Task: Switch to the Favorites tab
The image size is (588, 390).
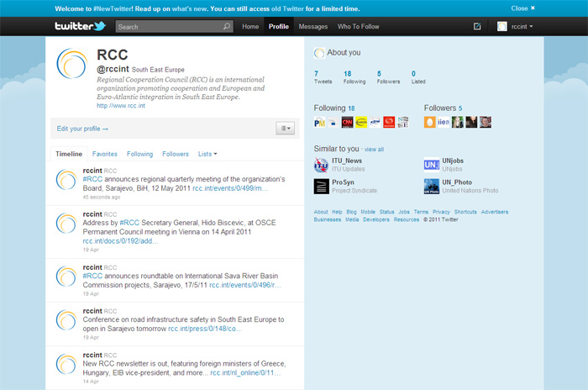Action: click(x=105, y=154)
